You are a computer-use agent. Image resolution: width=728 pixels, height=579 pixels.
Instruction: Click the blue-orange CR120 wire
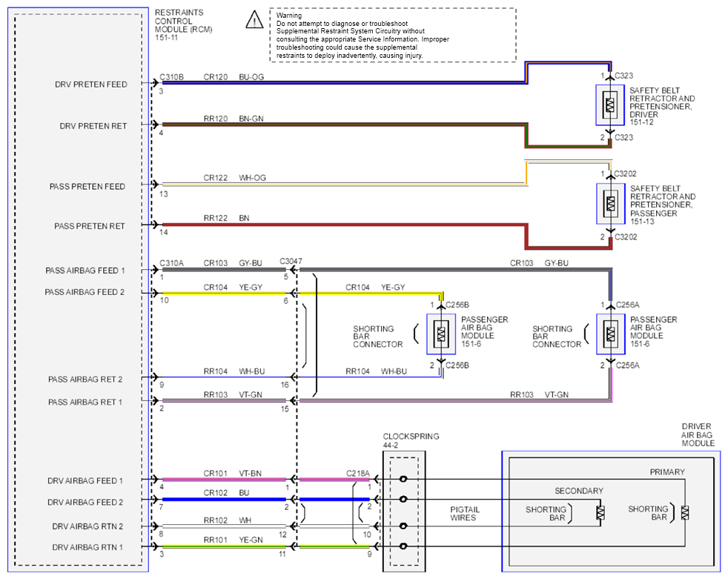[x=343, y=82]
